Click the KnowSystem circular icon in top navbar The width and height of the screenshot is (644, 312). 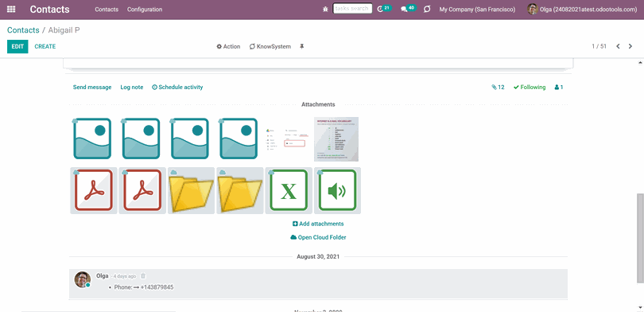[x=427, y=9]
